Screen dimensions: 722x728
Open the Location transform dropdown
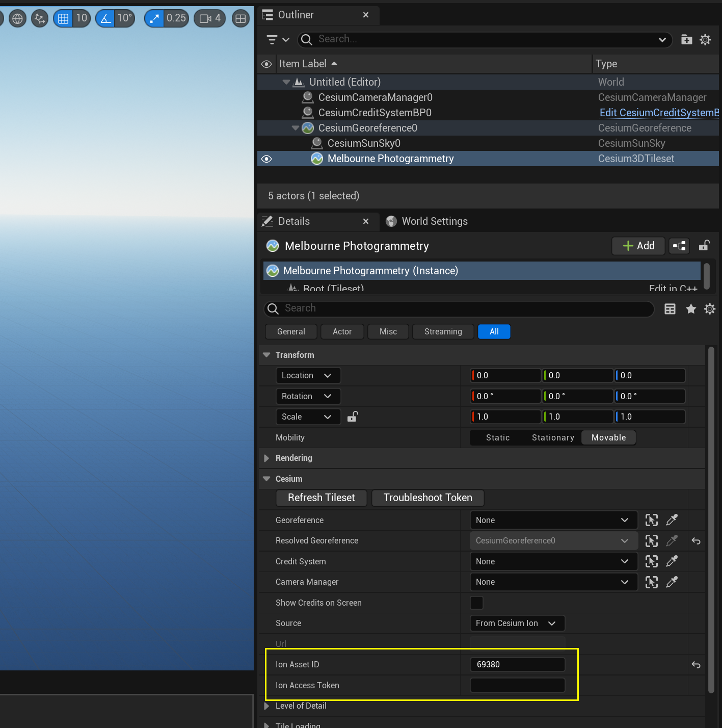coord(308,375)
